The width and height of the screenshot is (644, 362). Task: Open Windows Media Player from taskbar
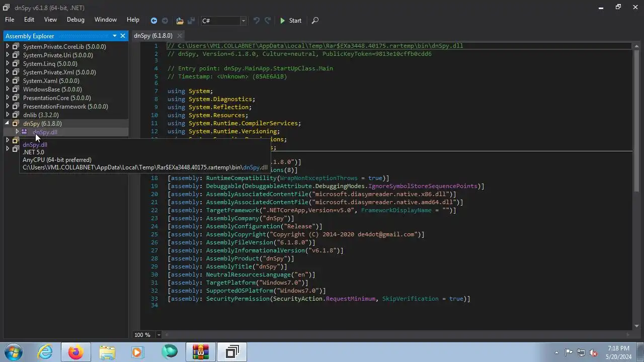[x=138, y=352]
